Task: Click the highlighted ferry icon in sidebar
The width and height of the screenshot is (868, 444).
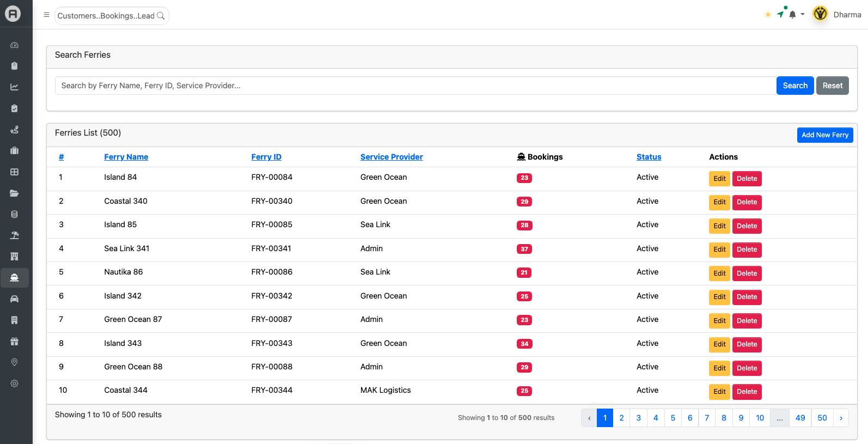Action: point(15,278)
